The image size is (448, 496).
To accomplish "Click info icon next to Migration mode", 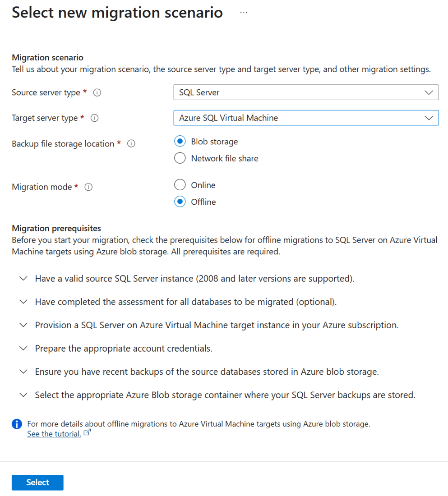I will (x=88, y=187).
